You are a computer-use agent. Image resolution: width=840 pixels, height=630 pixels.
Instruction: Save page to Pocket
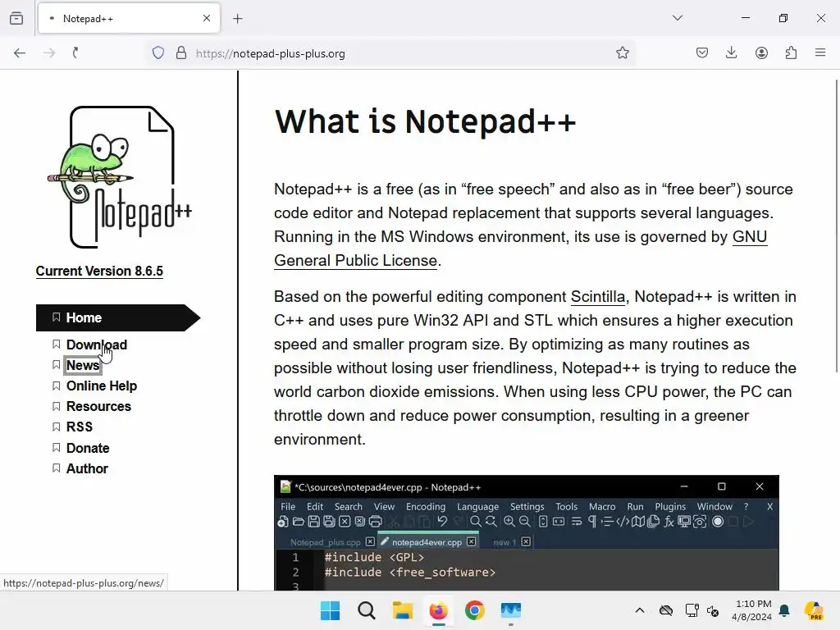pos(702,52)
